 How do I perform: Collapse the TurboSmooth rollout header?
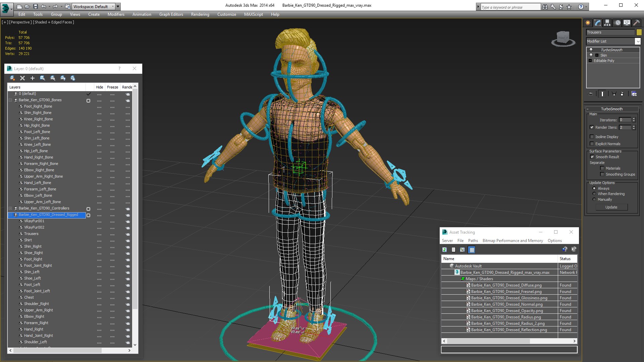pos(611,109)
